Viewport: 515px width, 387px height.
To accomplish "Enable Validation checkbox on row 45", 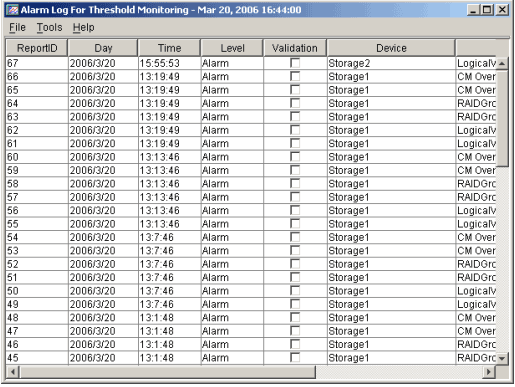I will coord(295,358).
